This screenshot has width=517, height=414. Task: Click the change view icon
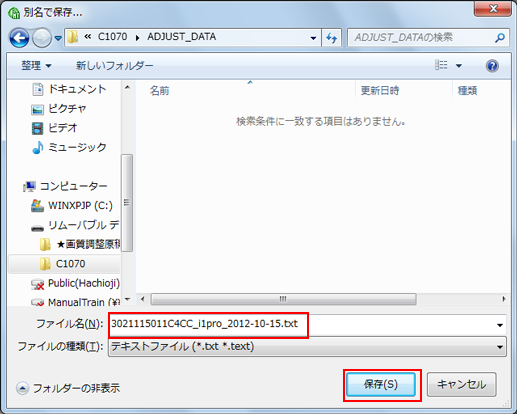pos(441,65)
